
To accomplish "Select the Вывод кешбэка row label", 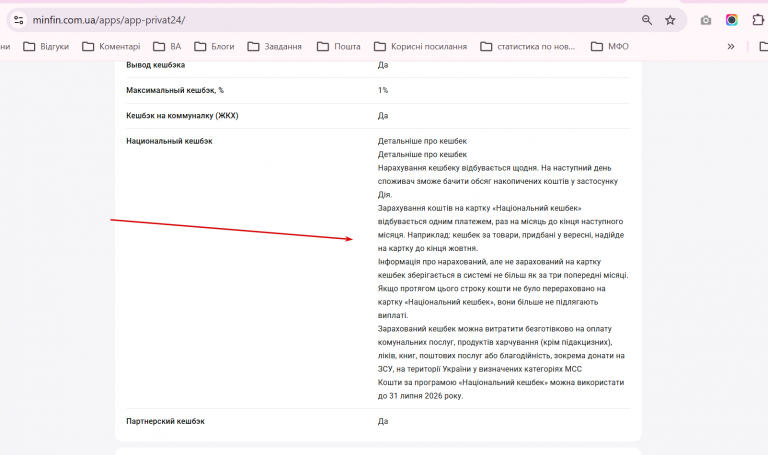I will [x=156, y=65].
